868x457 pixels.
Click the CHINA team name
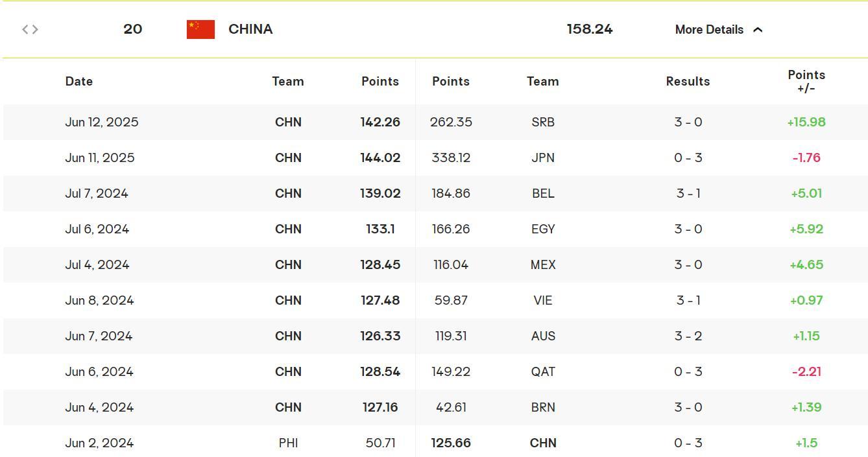(250, 29)
